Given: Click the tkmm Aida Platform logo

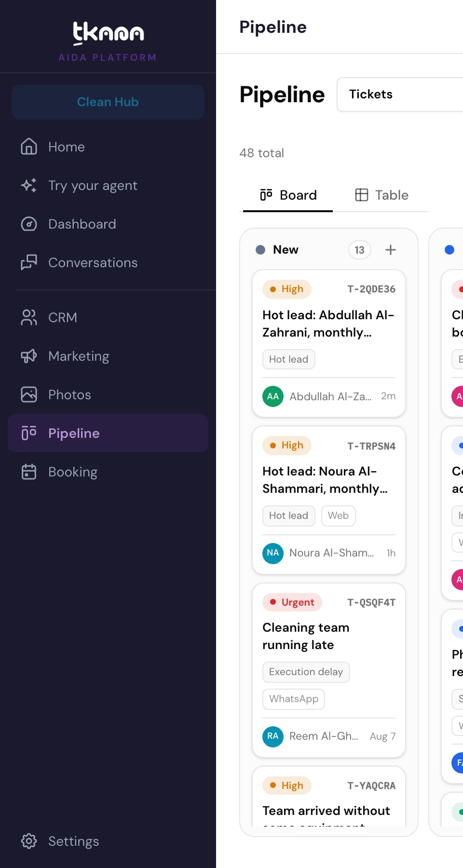Looking at the screenshot, I should coord(108,41).
